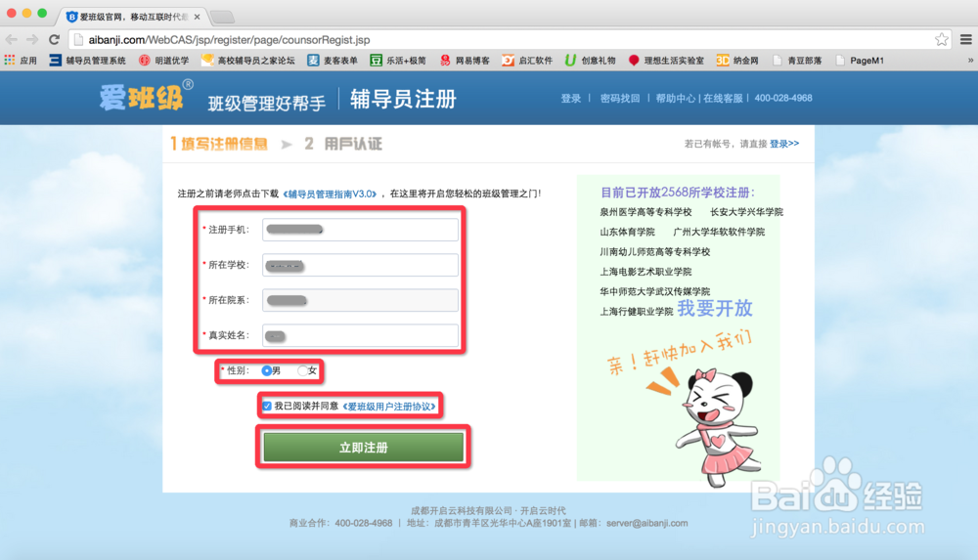978x560 pixels.
Task: Click 川南幼儿师范高等专科学校 school name
Action: 655,252
